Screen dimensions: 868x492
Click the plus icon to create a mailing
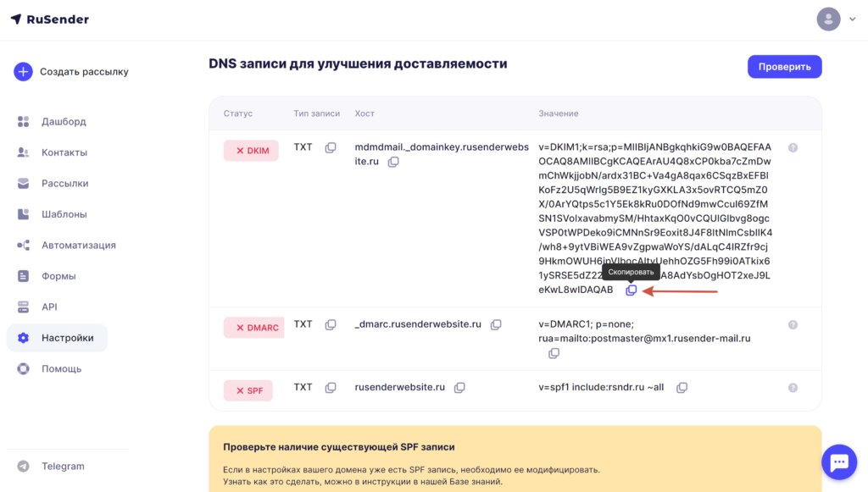[x=23, y=72]
